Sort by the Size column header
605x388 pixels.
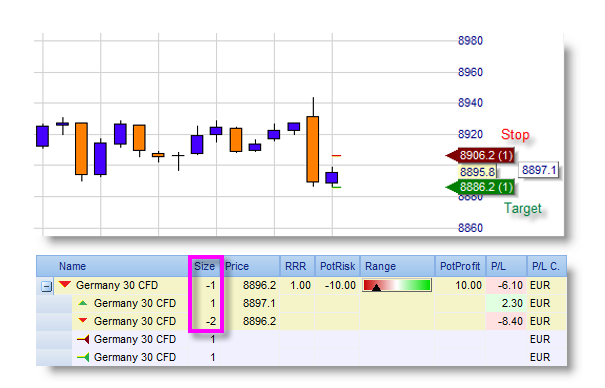[204, 266]
